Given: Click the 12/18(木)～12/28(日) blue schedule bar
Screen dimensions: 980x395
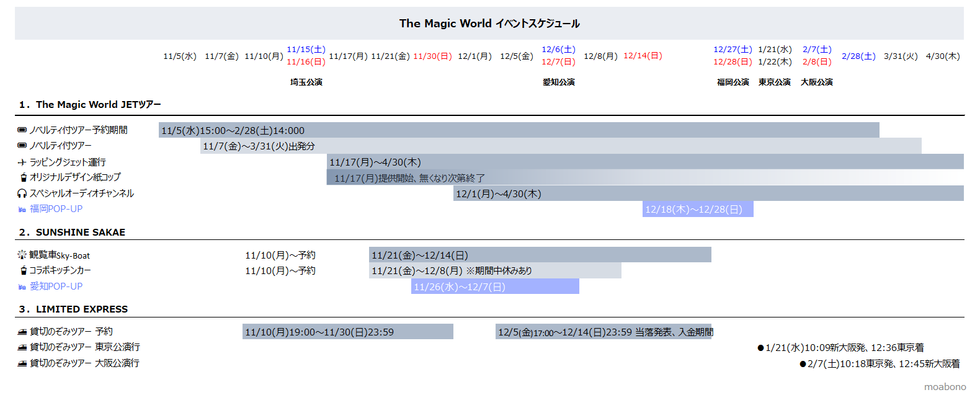Looking at the screenshot, I should 697,209.
